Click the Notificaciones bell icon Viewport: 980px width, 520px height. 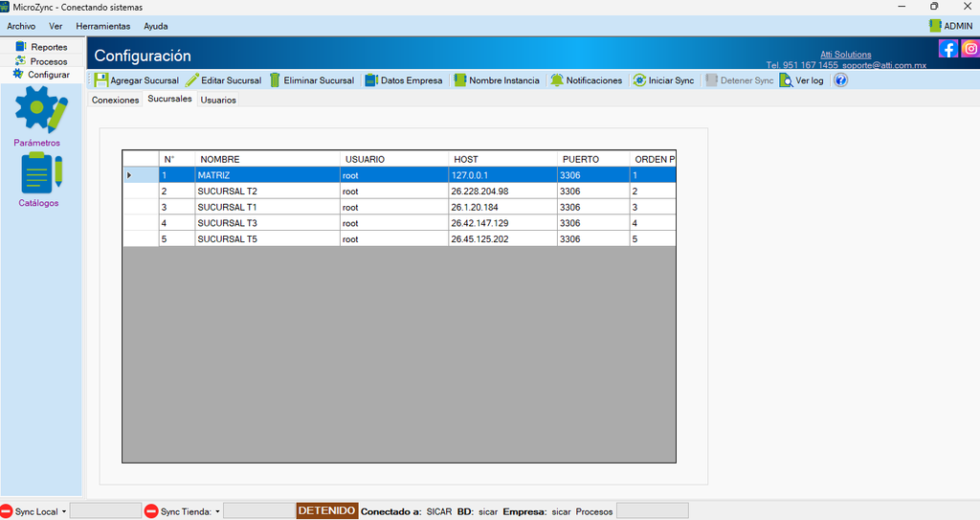(x=557, y=80)
